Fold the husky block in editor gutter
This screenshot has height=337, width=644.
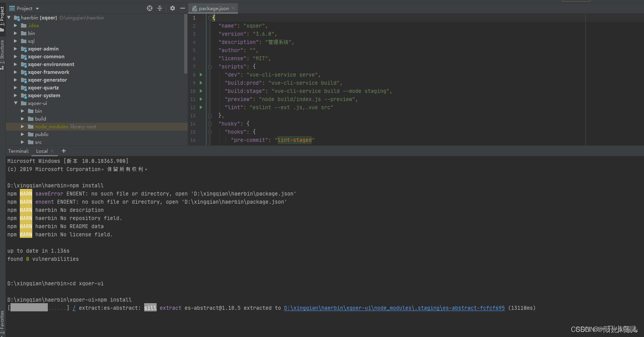click(x=210, y=124)
